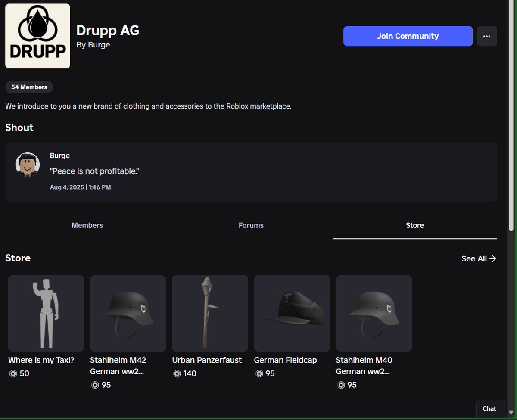Click Robux icon under Stahlhelm M42
517x420 pixels.
[95, 385]
